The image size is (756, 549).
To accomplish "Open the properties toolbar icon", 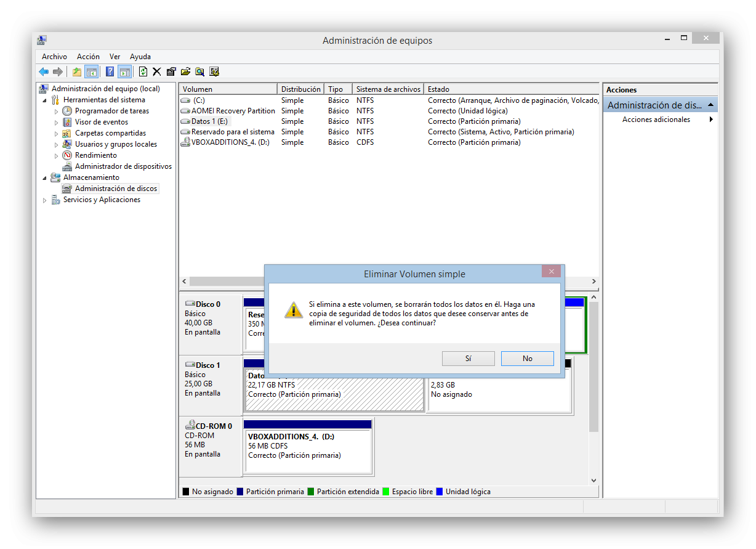I will (x=171, y=71).
